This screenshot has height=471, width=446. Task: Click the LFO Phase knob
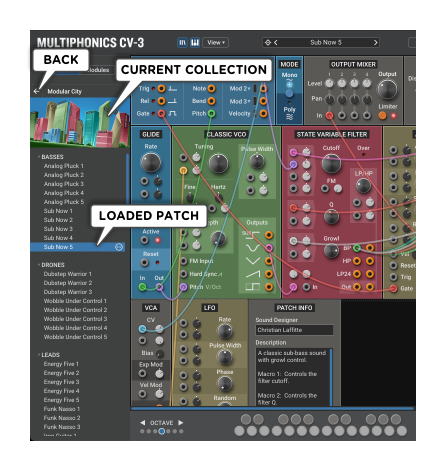[225, 383]
